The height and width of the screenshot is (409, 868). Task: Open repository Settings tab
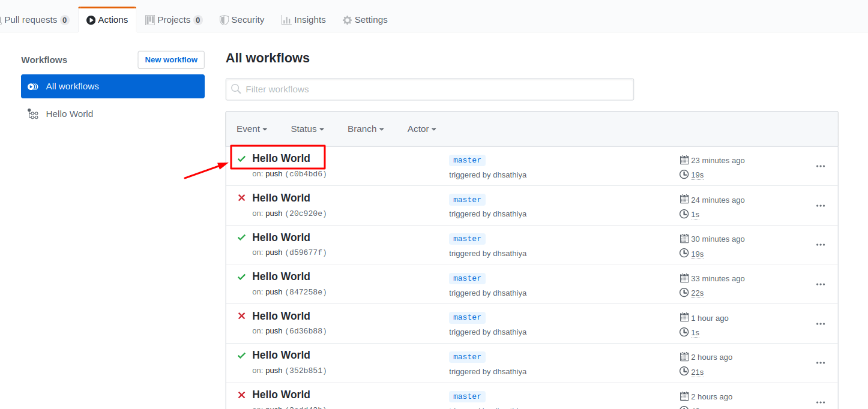(365, 20)
